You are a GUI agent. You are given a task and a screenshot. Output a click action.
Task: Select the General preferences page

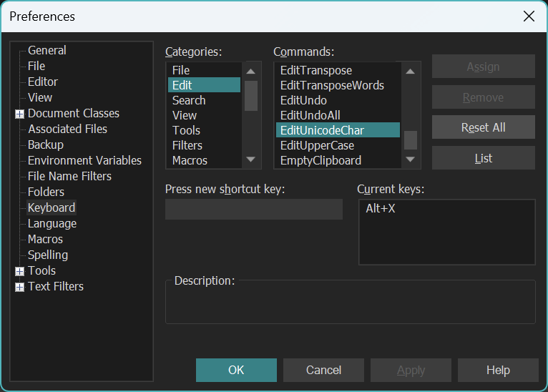pos(47,51)
